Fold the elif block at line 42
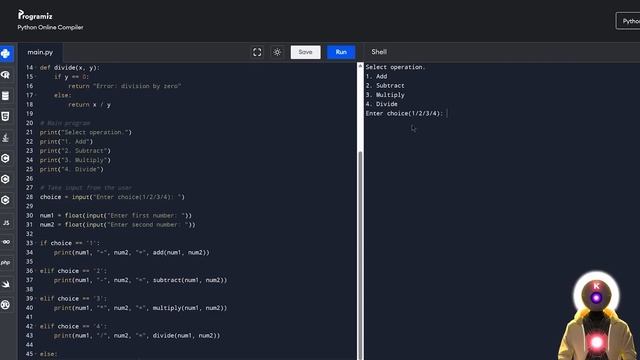 click(x=36, y=327)
